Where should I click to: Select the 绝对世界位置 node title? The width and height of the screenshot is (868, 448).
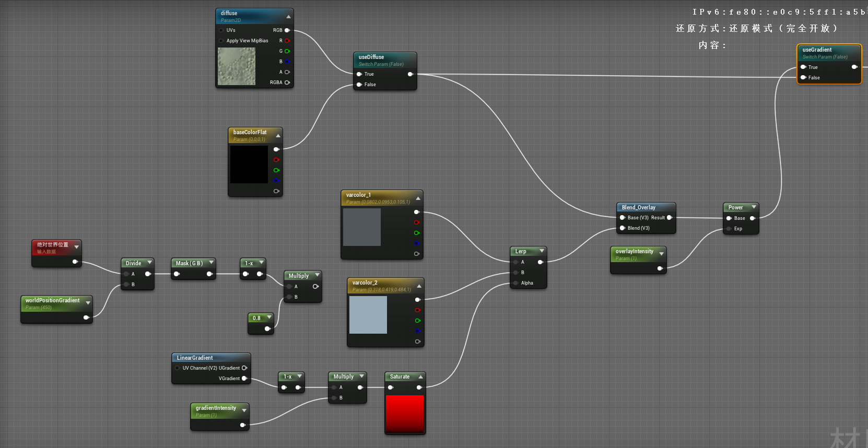click(x=53, y=244)
